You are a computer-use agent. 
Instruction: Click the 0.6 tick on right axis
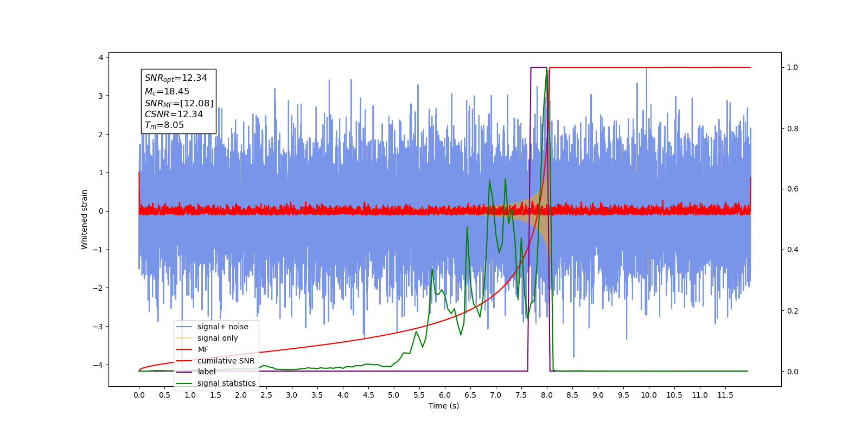[x=793, y=189]
